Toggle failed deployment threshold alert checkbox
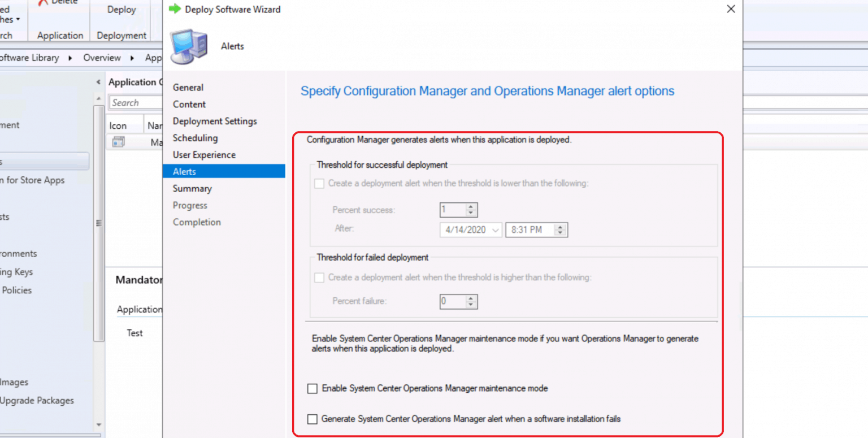 319,277
